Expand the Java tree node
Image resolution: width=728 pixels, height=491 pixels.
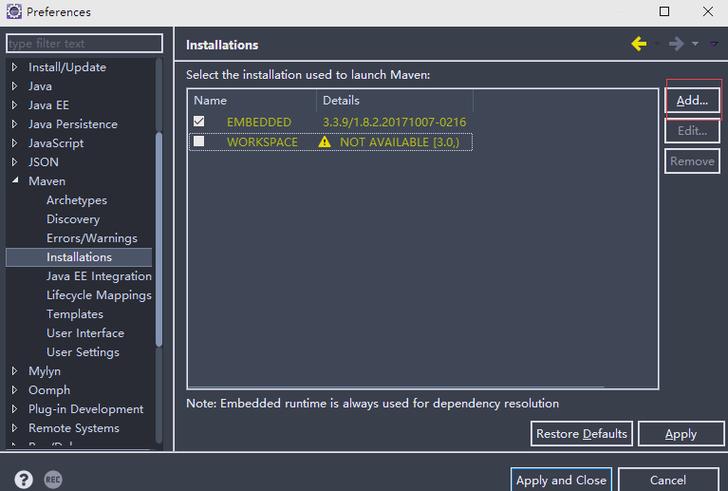(14, 86)
